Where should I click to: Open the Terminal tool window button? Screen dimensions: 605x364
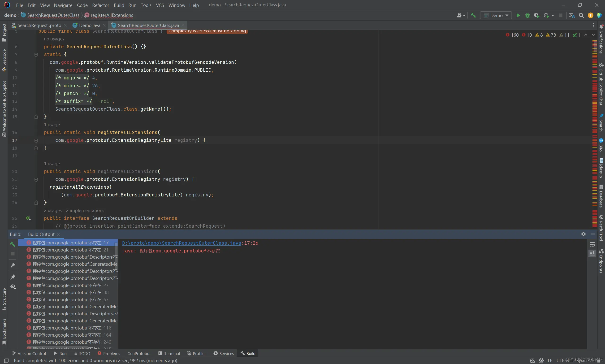[169, 353]
